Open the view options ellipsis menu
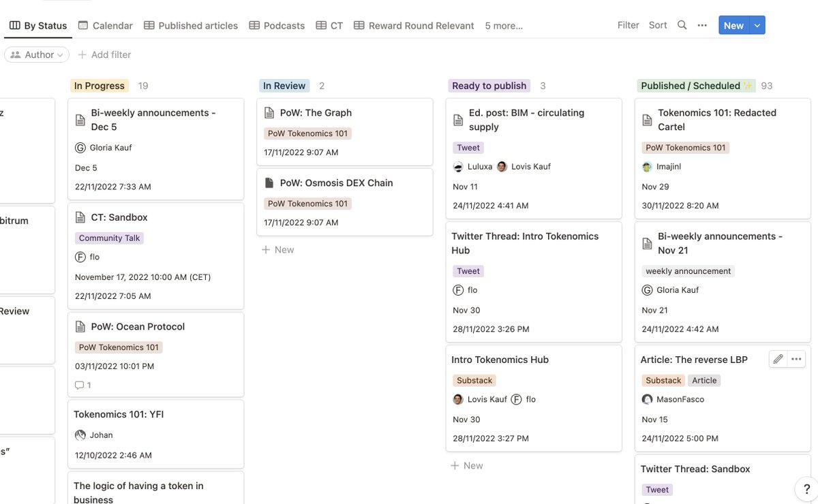 [702, 25]
